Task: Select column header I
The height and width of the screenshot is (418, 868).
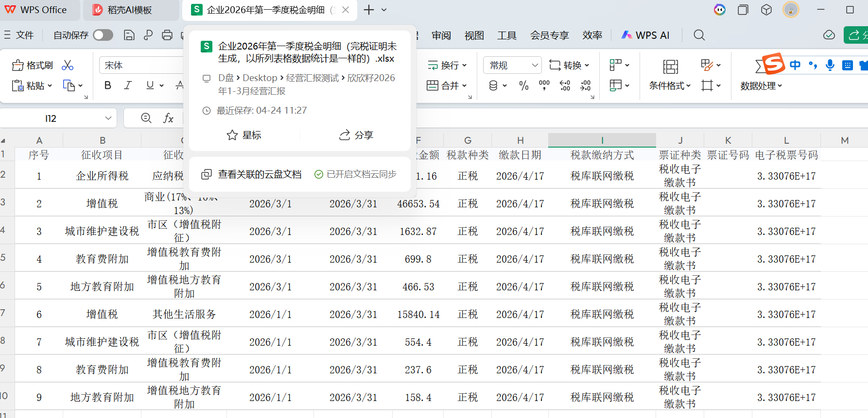Action: [x=602, y=140]
